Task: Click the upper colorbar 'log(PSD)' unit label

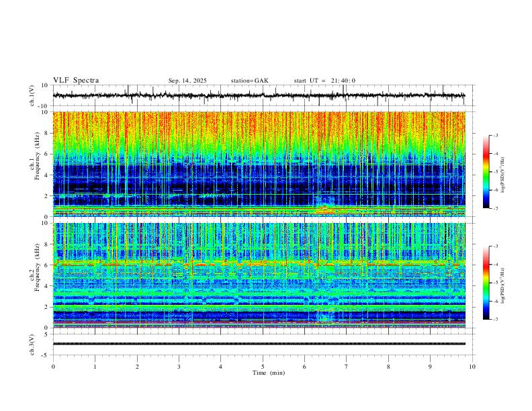Action: click(x=503, y=175)
